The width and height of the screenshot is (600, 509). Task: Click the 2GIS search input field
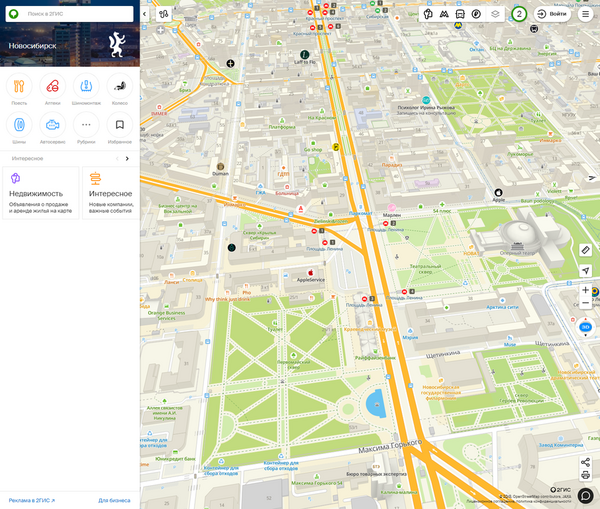pos(75,14)
